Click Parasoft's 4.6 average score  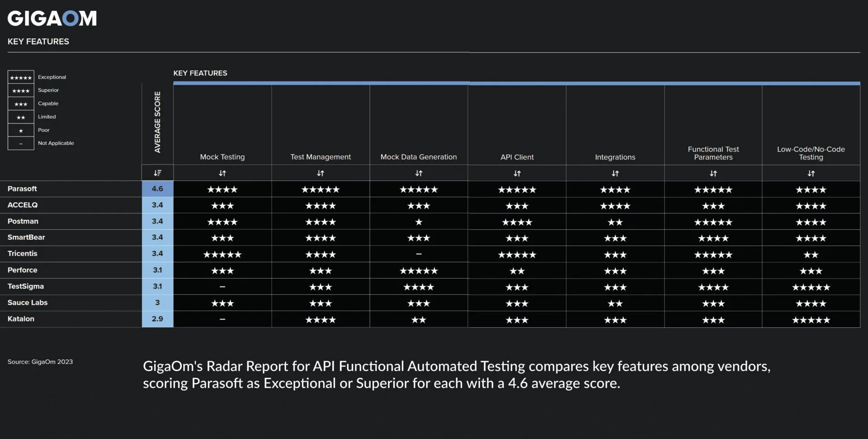(157, 189)
